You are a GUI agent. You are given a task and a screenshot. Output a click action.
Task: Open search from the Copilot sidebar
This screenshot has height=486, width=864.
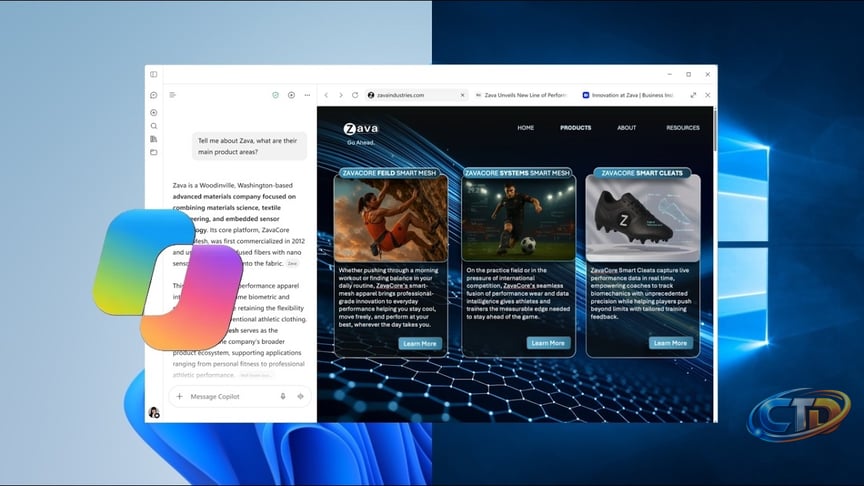pos(154,126)
